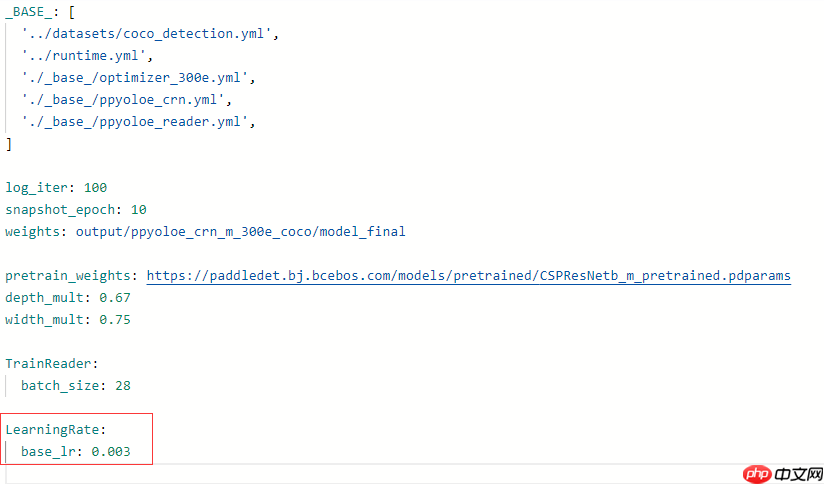Click the closing bracket of _BASE_ list
Screen dimensions: 824x484
[9, 144]
